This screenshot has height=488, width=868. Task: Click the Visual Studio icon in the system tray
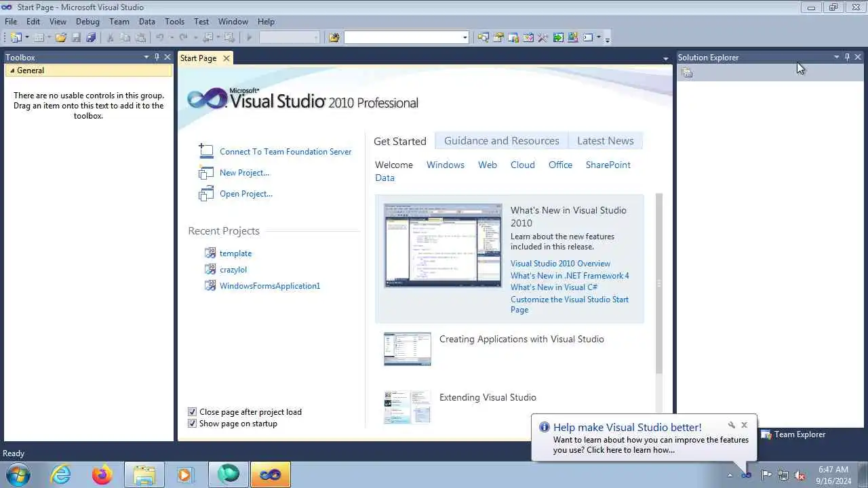pos(747,474)
